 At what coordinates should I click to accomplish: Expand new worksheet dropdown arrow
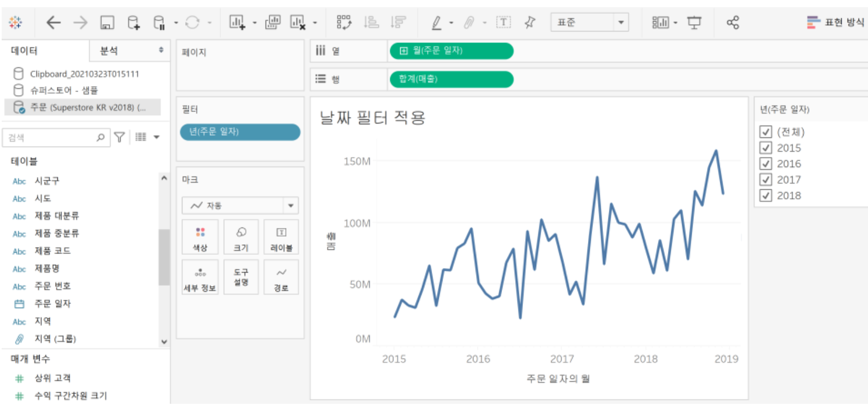coord(255,23)
